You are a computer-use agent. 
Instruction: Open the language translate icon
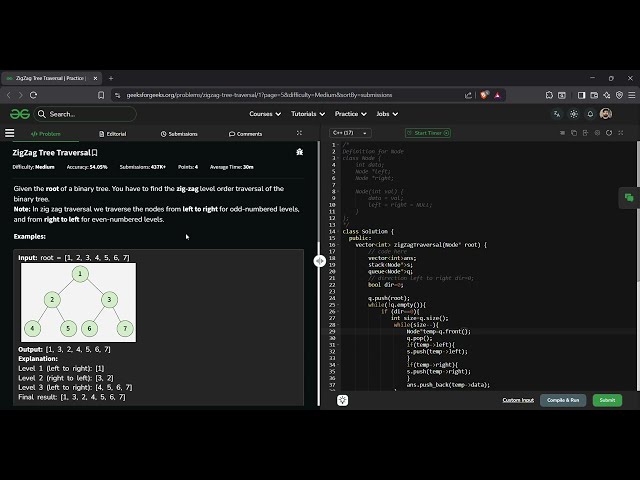[x=557, y=114]
